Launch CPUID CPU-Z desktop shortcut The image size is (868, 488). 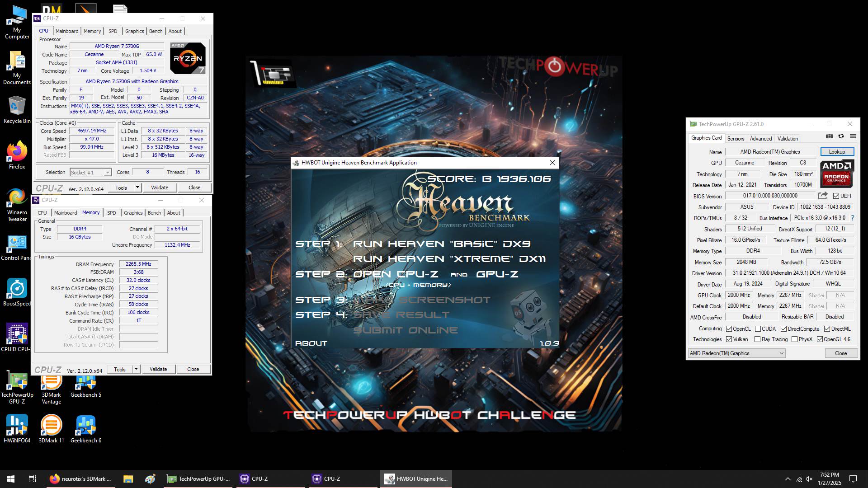pyautogui.click(x=17, y=338)
